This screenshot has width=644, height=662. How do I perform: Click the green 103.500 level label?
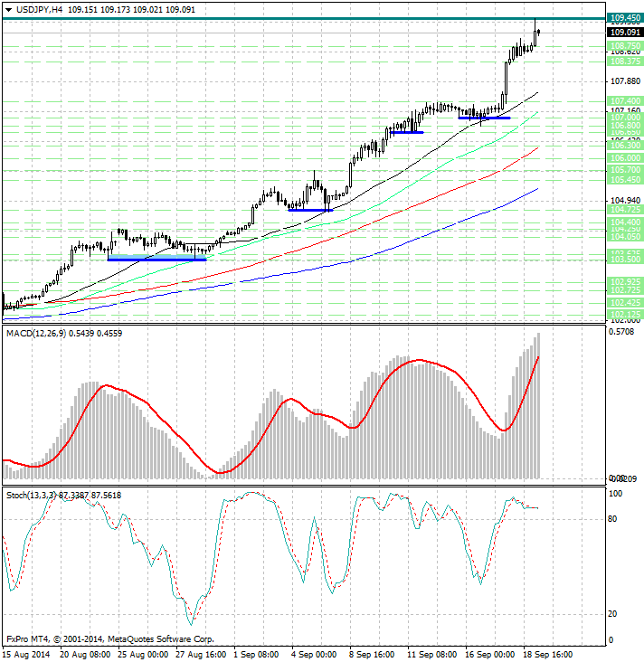pyautogui.click(x=625, y=260)
